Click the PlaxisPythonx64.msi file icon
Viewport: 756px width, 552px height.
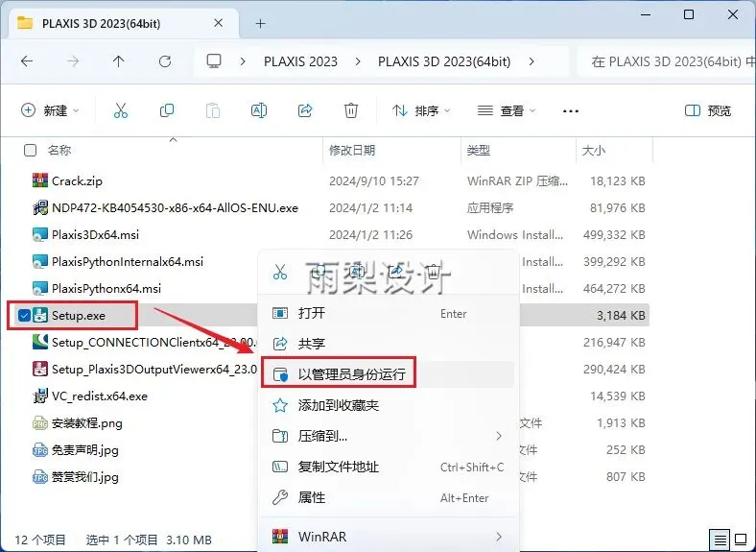[x=40, y=289]
